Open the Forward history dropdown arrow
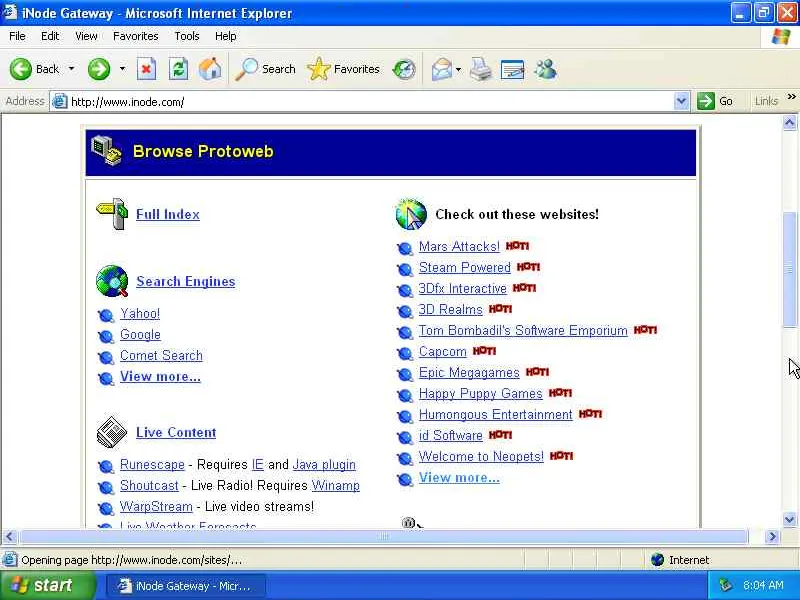 click(122, 68)
